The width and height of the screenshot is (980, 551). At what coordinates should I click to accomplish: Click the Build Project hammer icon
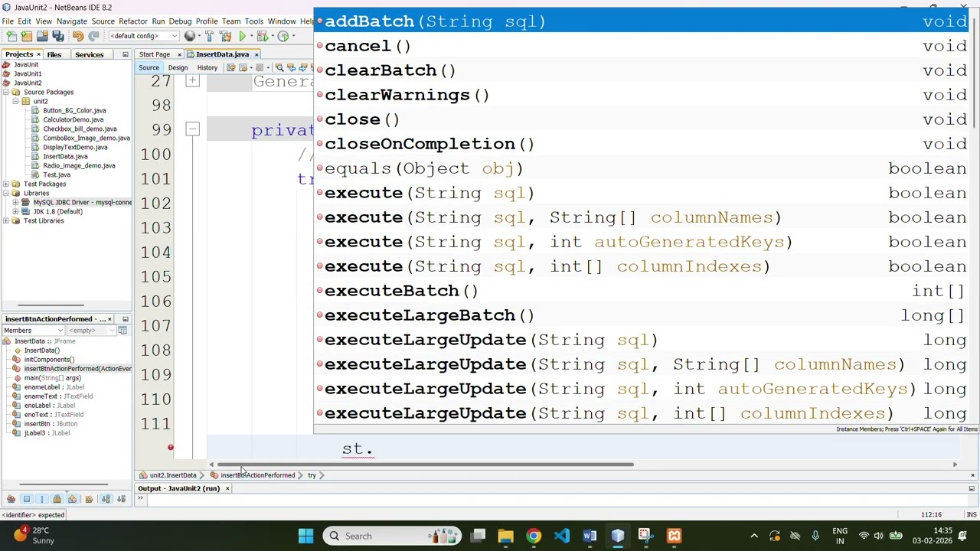[209, 36]
